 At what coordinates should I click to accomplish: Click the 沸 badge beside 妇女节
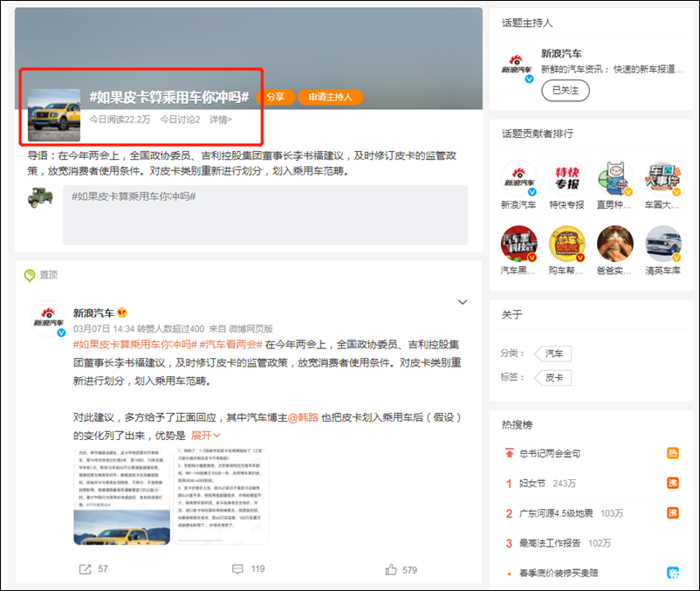point(672,483)
